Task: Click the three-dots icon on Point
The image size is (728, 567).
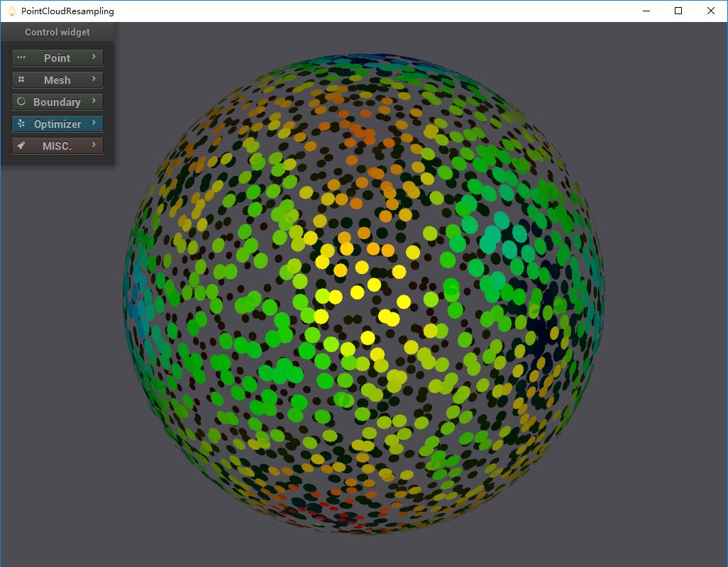Action: pos(21,57)
